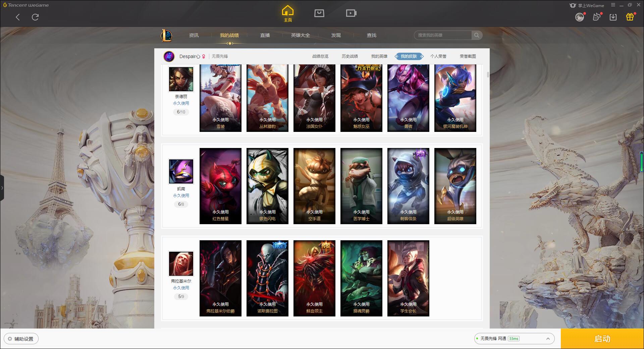Viewport: 644px width, 349px height.
Task: Open the 学生会长 skin card
Action: pos(408,278)
